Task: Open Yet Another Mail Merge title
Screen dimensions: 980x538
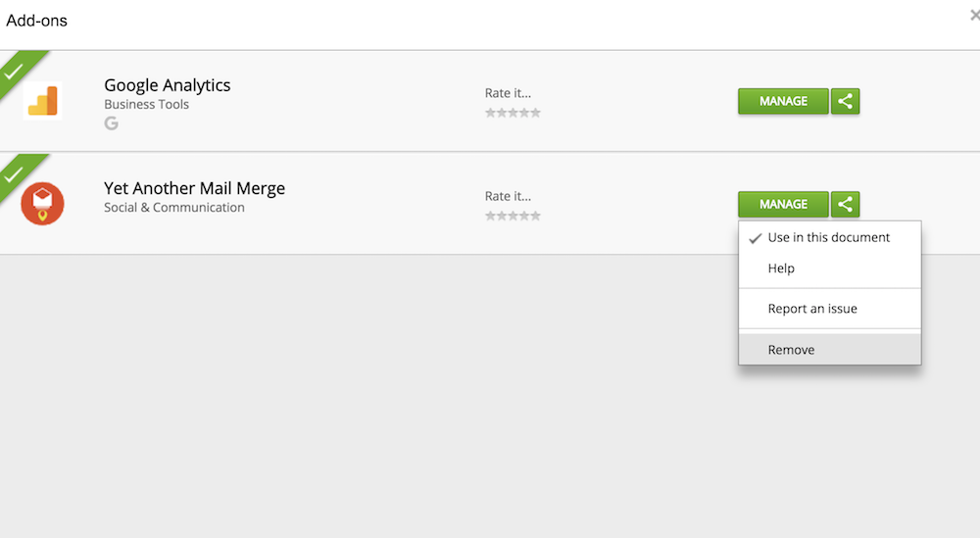Action: (x=194, y=188)
